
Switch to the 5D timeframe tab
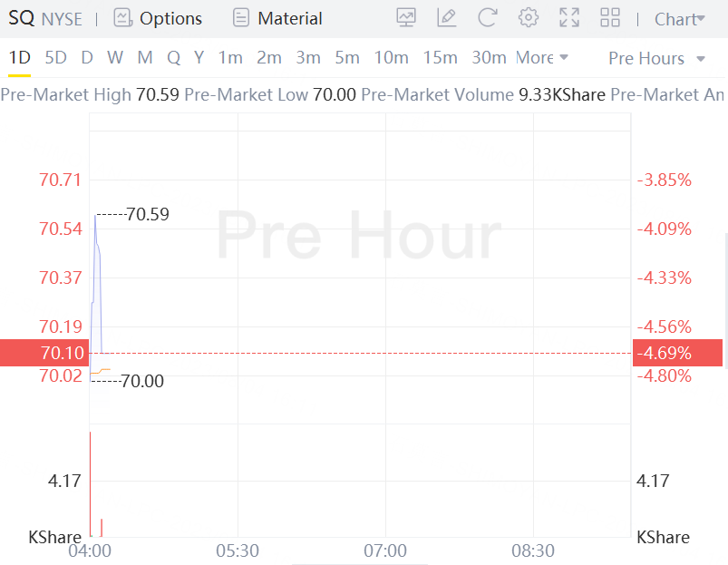56,58
